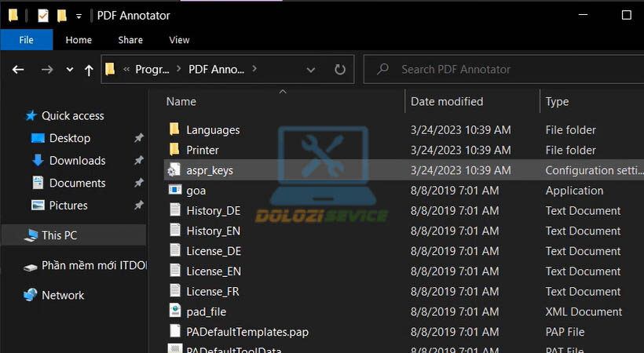Open recent locations dropdown arrow
Viewport: 644px width, 353px height.
tap(70, 70)
